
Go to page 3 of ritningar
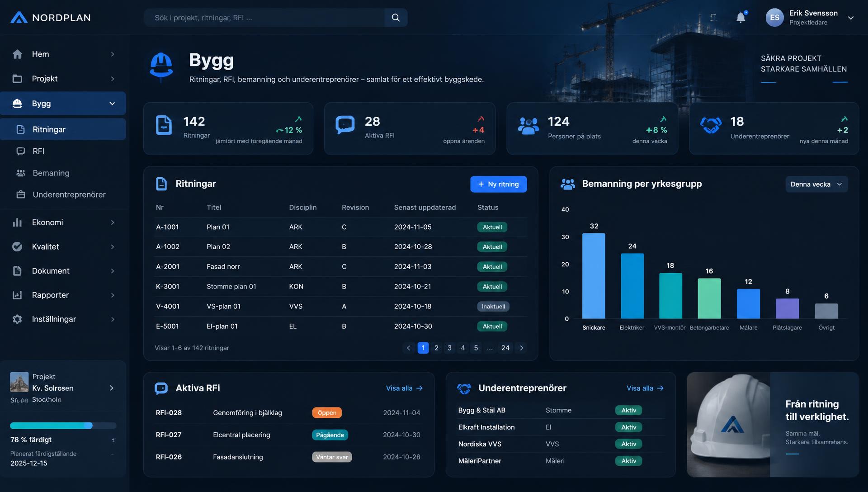tap(449, 348)
